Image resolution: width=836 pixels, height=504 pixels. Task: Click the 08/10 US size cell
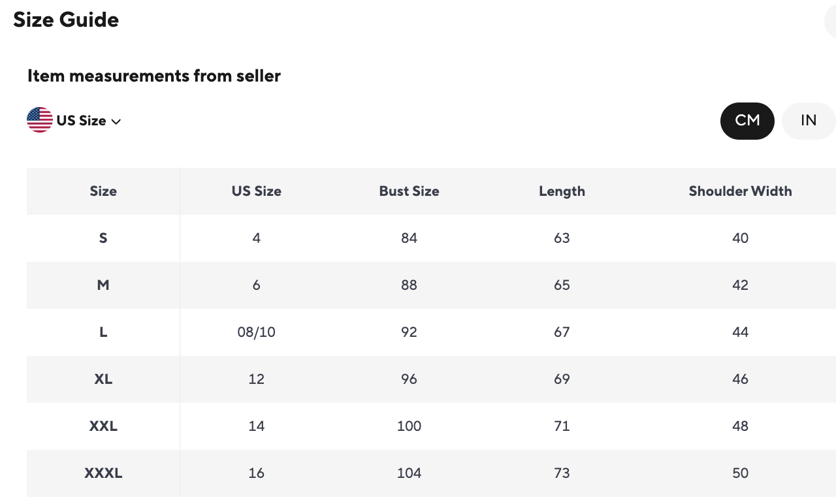256,332
